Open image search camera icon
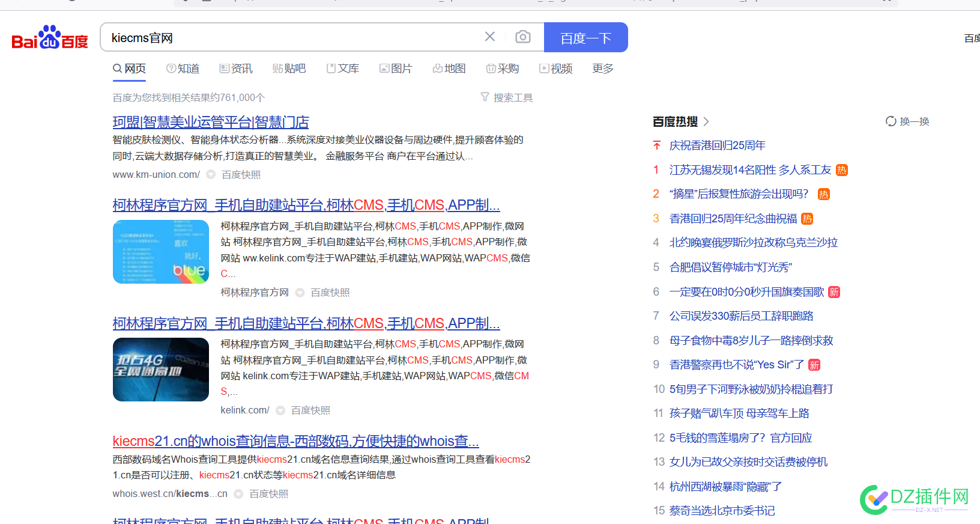The width and height of the screenshot is (980, 524). tap(523, 37)
